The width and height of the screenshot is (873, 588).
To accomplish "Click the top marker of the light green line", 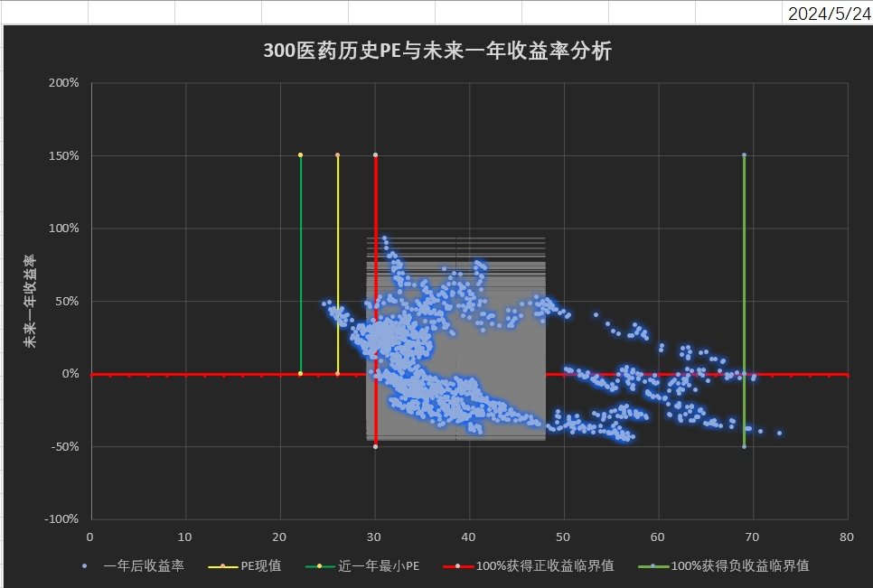I will coord(744,155).
